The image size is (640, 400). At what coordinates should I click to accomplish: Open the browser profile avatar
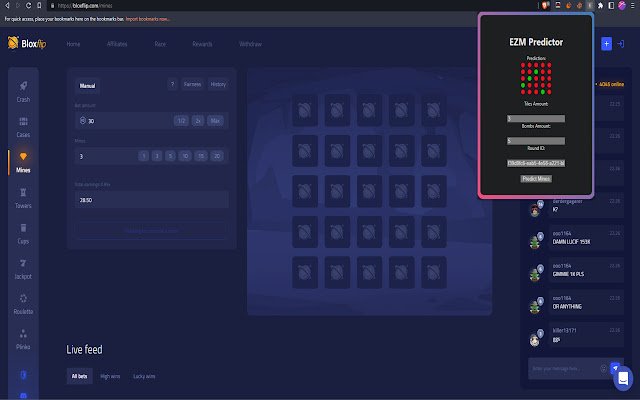[x=622, y=5]
